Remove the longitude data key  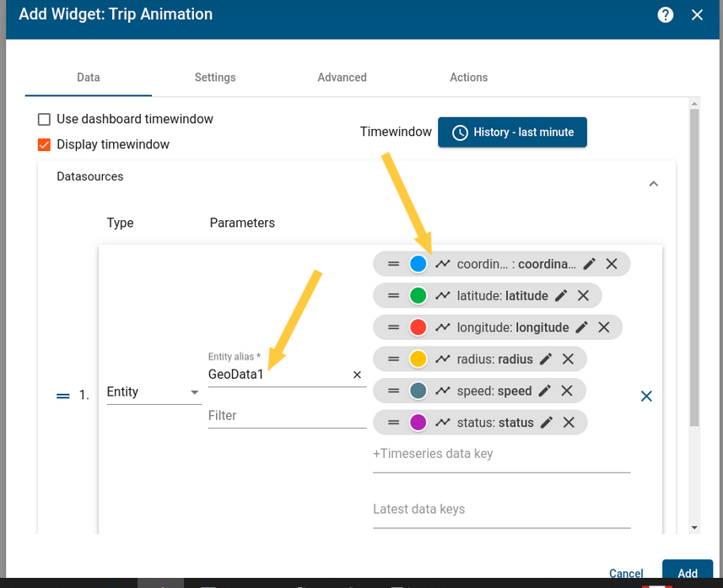click(604, 326)
